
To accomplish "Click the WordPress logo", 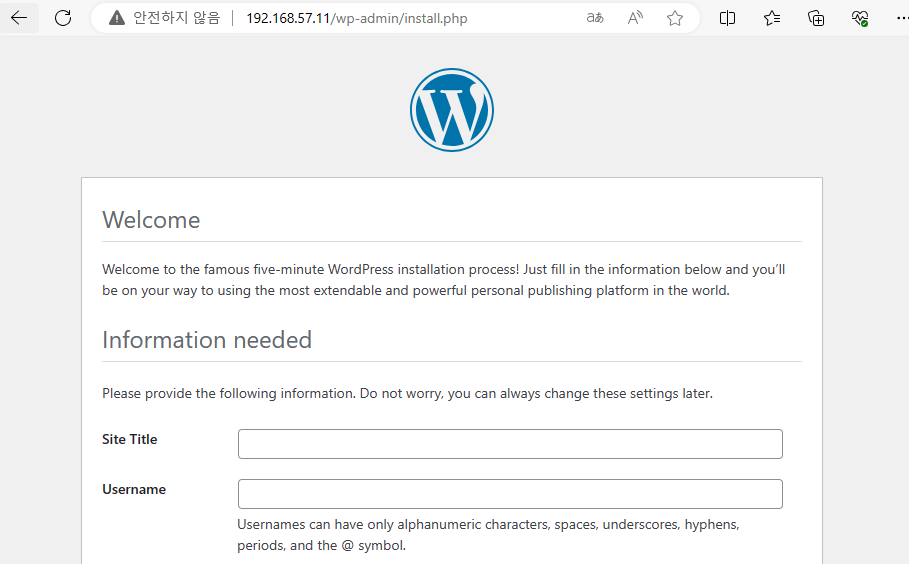I will tap(452, 110).
